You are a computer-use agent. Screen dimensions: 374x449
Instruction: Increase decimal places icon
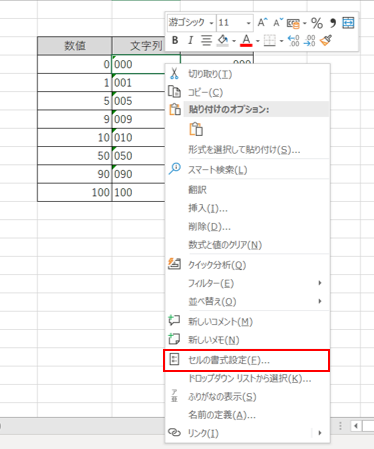[x=294, y=41]
